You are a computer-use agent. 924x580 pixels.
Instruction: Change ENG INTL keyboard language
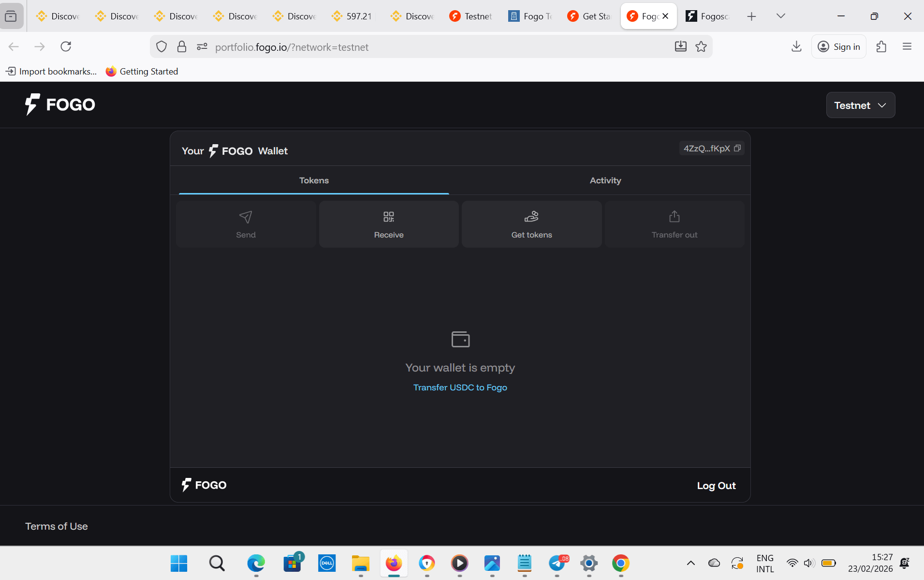(x=765, y=564)
